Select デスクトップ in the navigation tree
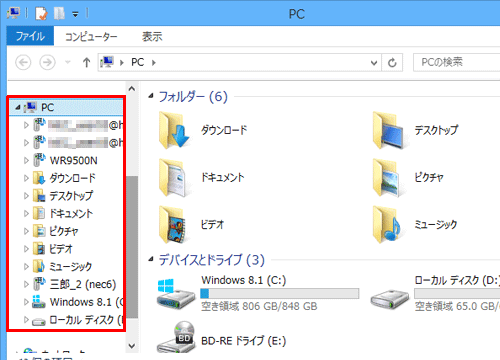The image size is (500, 360). 71,196
